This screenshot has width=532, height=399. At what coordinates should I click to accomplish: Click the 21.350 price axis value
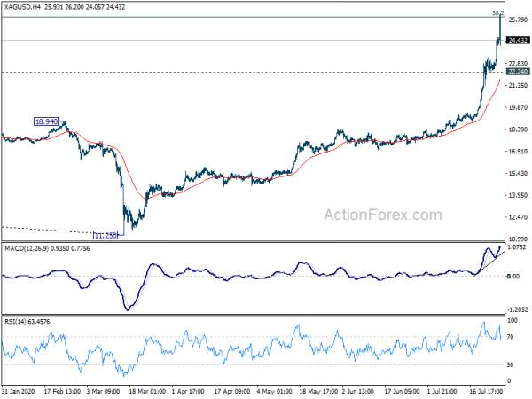(x=518, y=85)
